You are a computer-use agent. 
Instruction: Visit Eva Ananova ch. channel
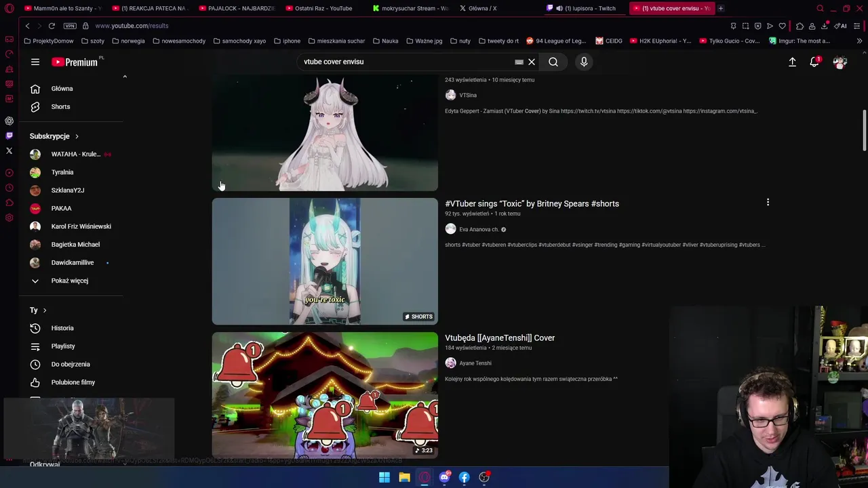(x=479, y=229)
